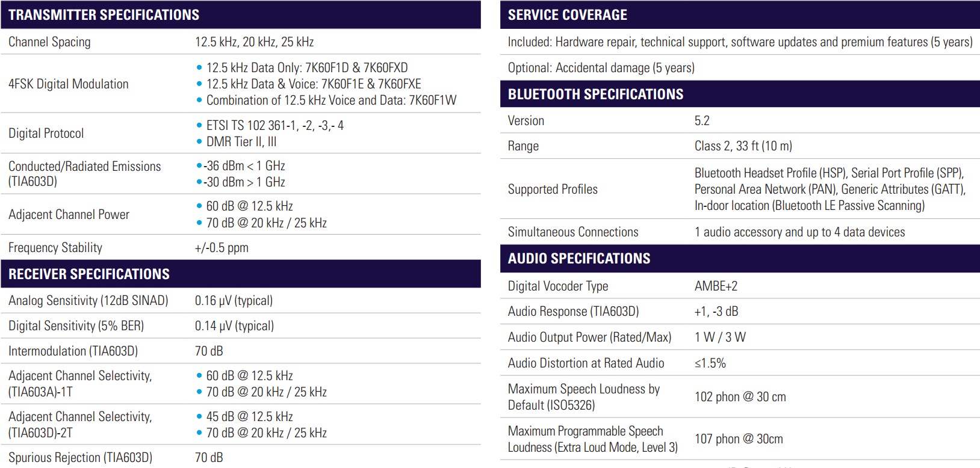The image size is (980, 468).
Task: Click the Service Coverage header bar
Action: 567,15
